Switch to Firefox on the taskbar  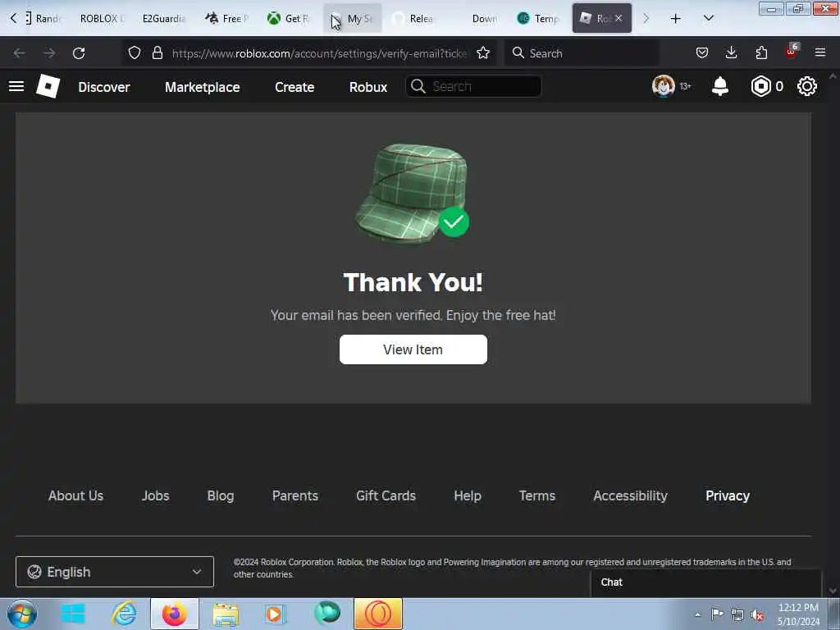click(174, 614)
